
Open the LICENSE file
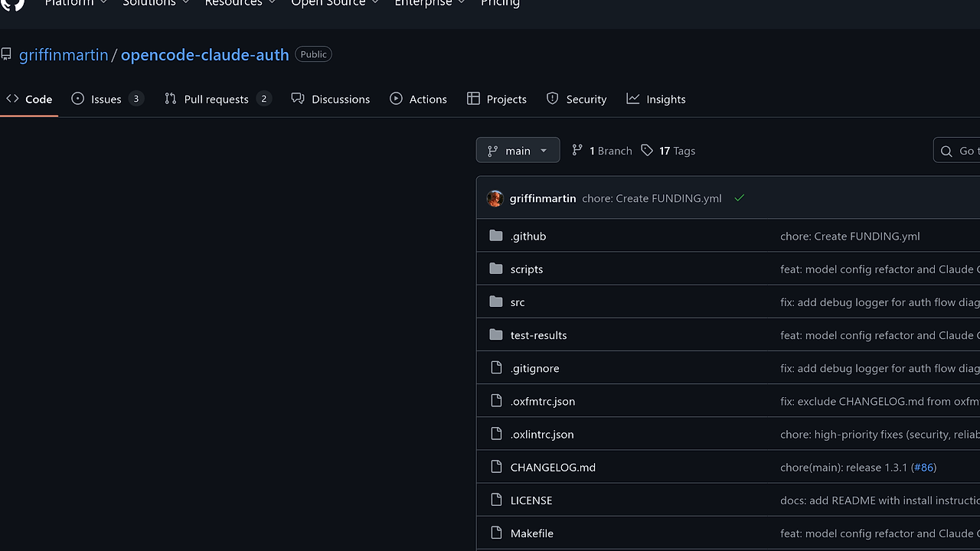point(531,500)
